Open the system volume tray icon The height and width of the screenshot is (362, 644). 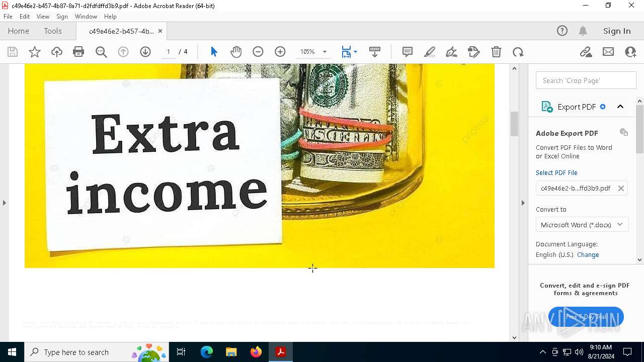point(579,352)
